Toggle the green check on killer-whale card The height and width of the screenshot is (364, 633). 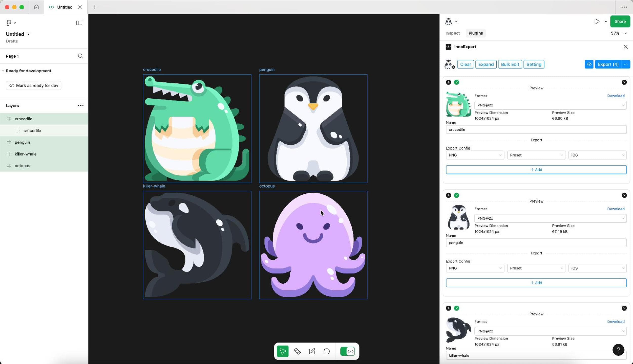457,308
